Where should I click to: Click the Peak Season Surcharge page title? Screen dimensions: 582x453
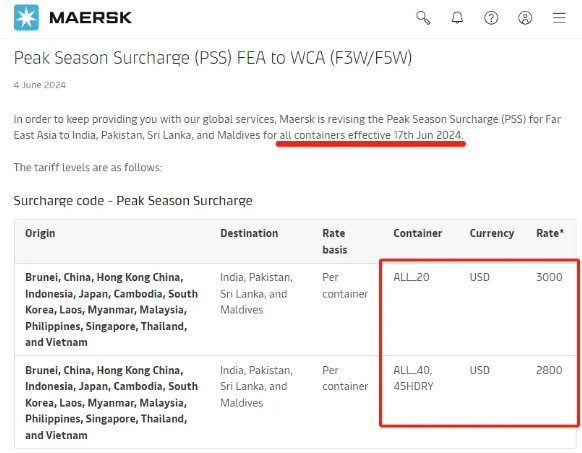tap(213, 58)
